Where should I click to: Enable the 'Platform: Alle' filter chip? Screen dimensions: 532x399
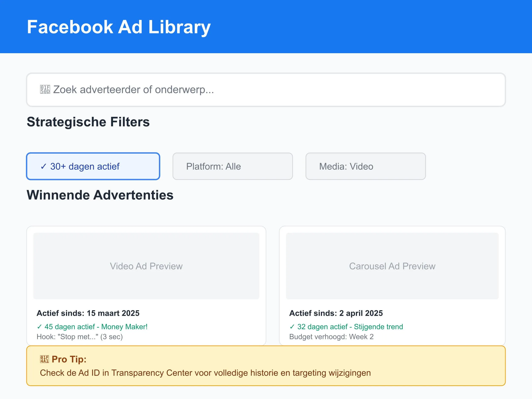pos(232,166)
